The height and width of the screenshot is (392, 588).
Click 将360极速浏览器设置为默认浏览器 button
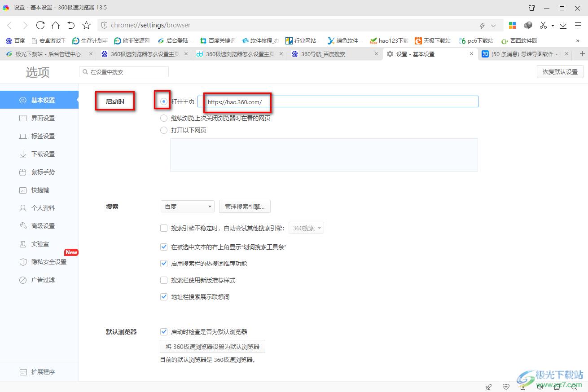coord(212,347)
